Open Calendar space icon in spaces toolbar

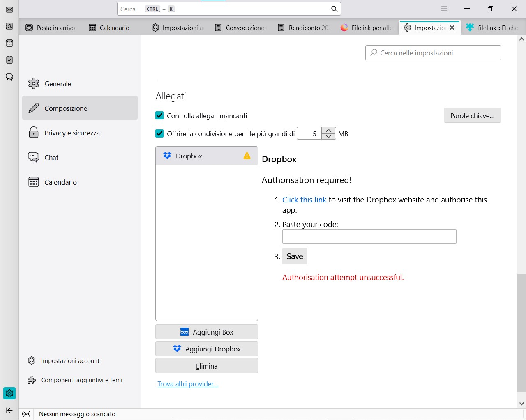coord(9,43)
